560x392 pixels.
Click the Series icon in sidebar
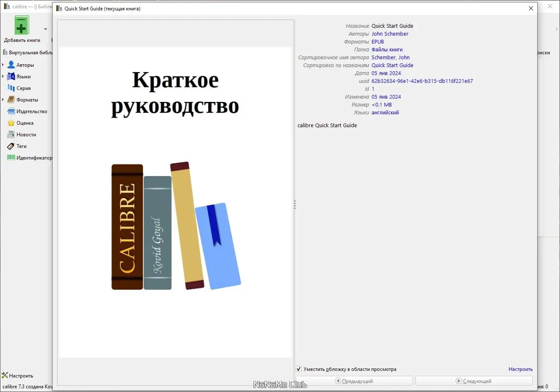pyautogui.click(x=11, y=88)
